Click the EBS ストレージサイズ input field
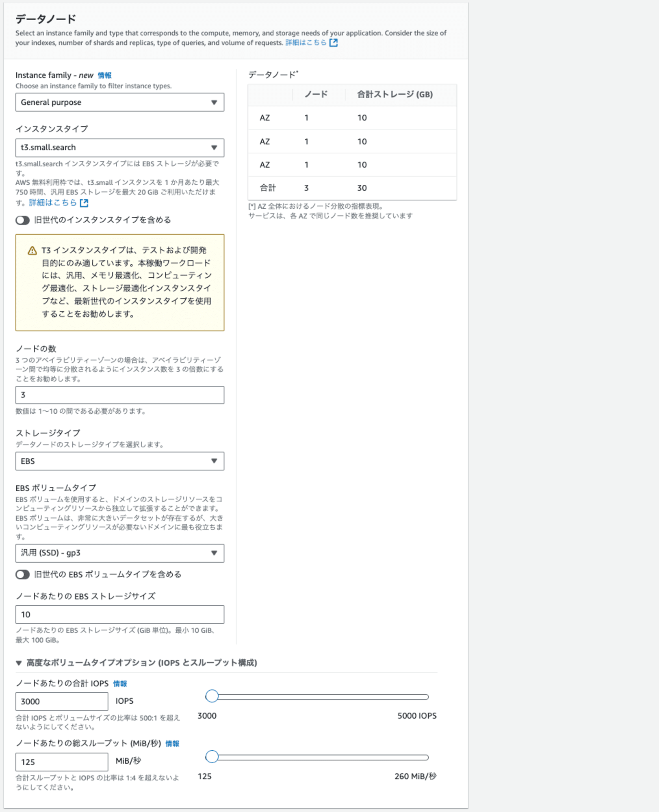Screen dimensions: 659x812 [x=119, y=615]
